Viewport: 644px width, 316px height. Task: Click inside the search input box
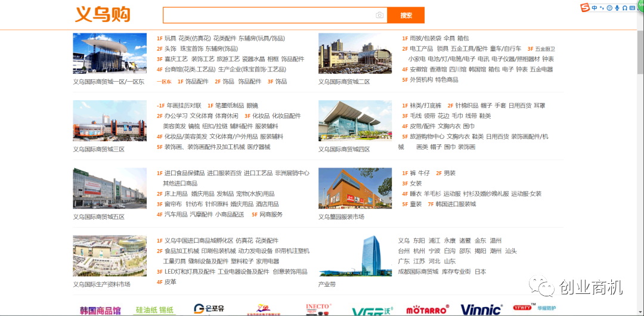[x=268, y=16]
